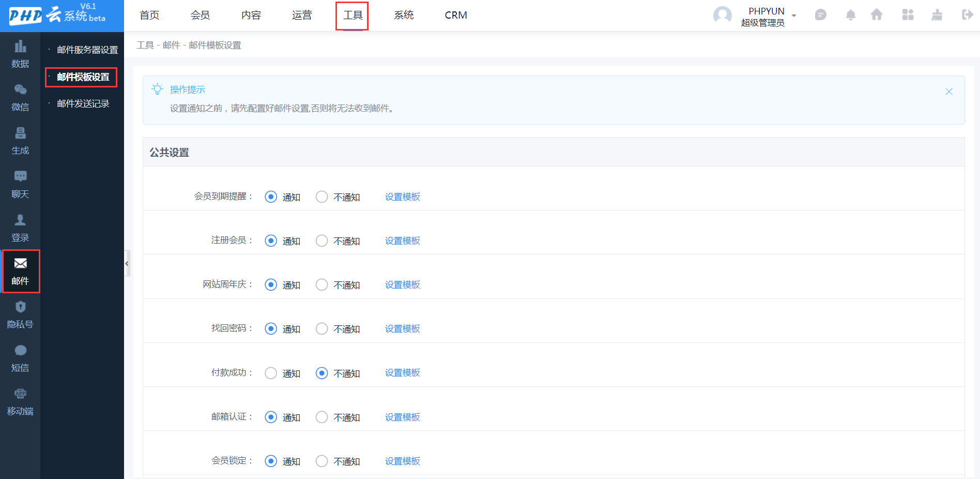
Task: Open 设置模板 link for 注册会员
Action: click(402, 241)
